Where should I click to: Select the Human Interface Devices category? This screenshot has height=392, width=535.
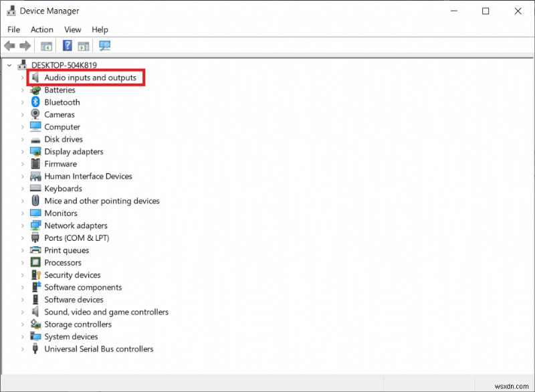point(87,176)
